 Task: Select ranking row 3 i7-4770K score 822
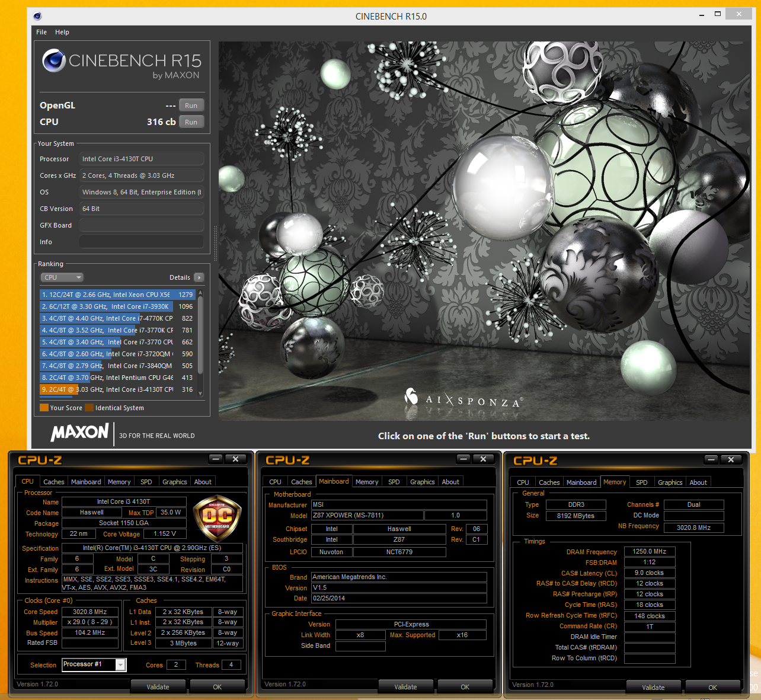pos(117,318)
